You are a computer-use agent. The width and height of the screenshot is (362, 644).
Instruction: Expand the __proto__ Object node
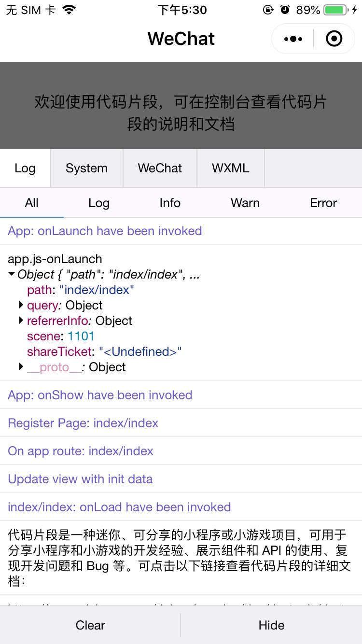[x=21, y=367]
